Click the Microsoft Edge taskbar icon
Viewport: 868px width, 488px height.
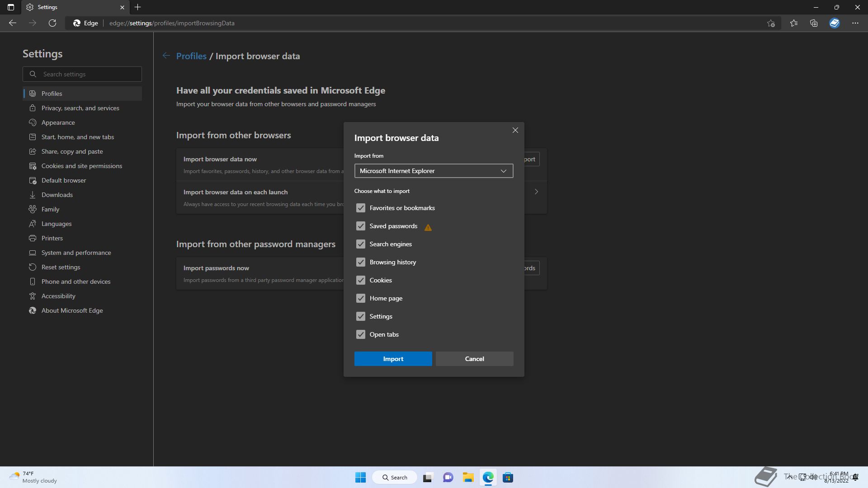[x=488, y=477]
